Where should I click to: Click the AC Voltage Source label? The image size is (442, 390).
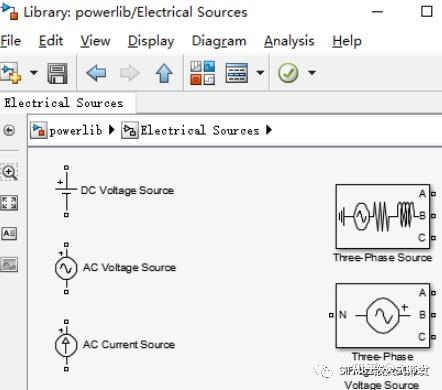129,268
